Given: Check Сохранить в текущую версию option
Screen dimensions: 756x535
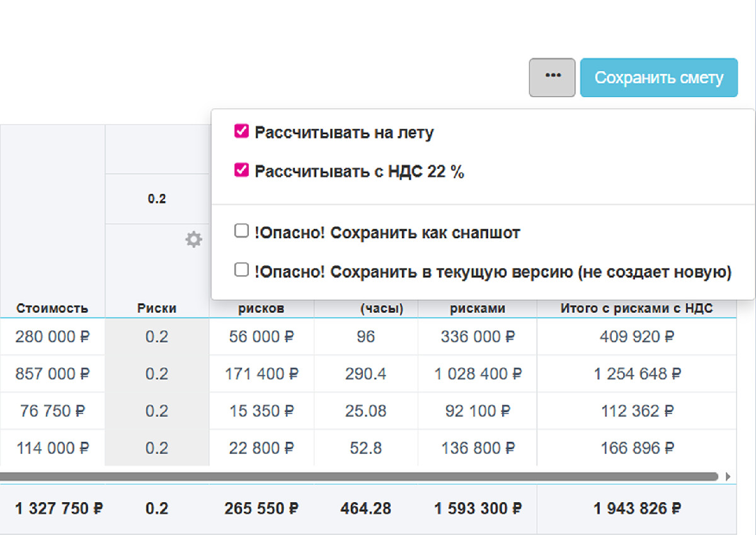Looking at the screenshot, I should tap(241, 270).
